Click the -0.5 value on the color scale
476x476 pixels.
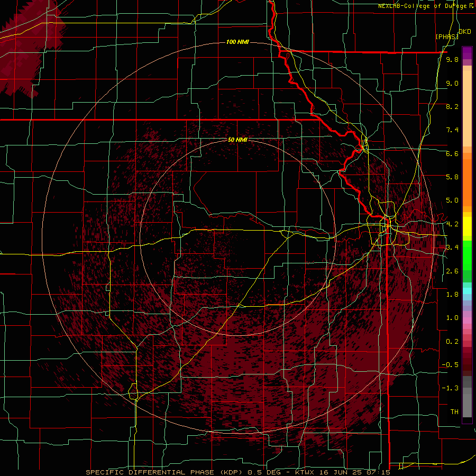coord(450,365)
